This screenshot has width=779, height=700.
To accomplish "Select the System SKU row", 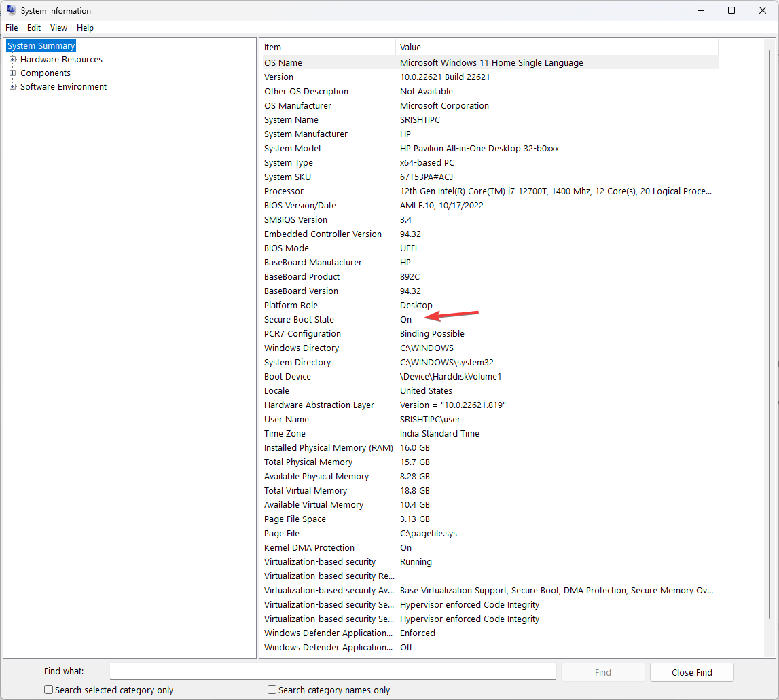I will (x=490, y=177).
